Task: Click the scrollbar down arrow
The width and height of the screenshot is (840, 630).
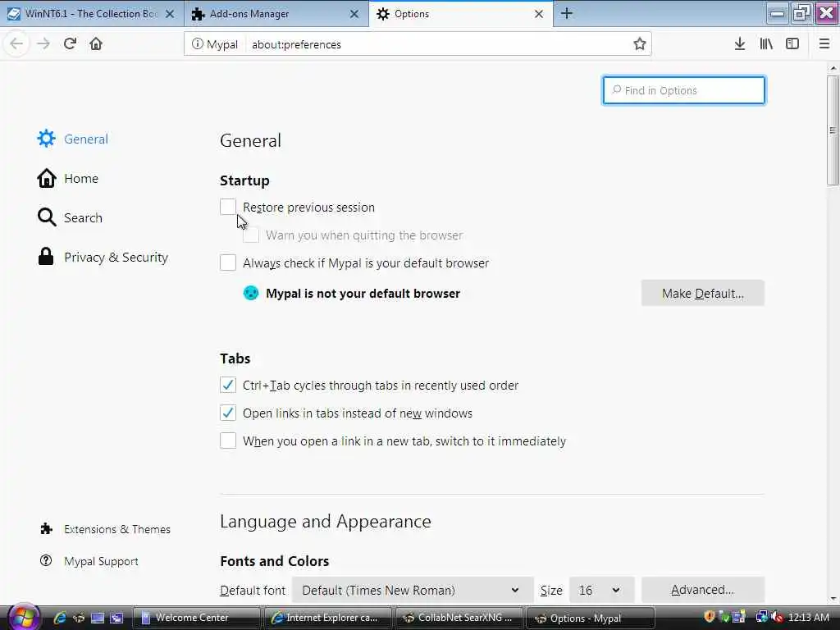Action: coord(833,598)
